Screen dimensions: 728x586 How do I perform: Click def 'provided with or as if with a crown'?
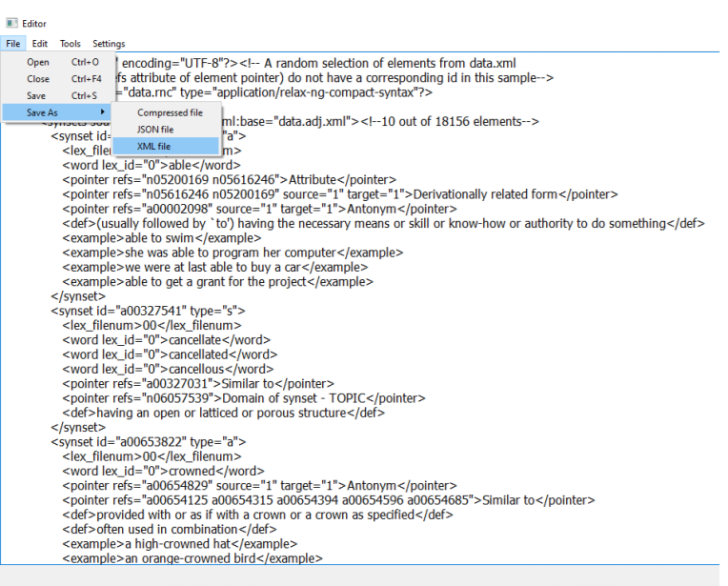pos(257,515)
